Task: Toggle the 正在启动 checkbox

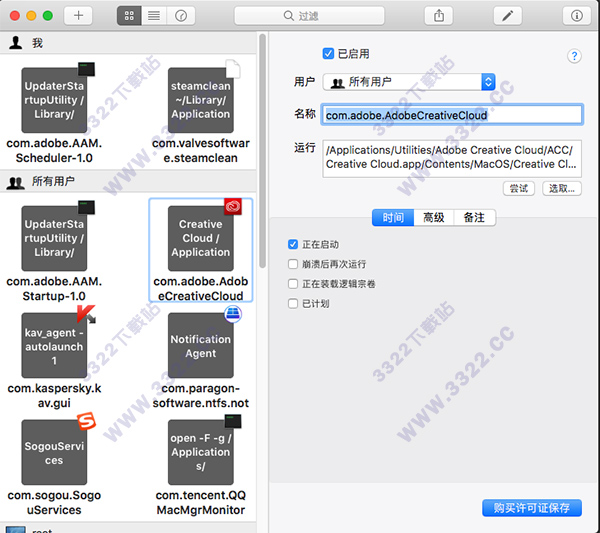Action: [293, 244]
